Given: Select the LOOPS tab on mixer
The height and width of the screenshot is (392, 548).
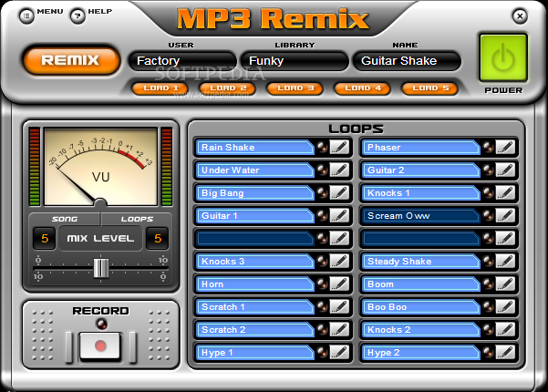Looking at the screenshot, I should click(x=137, y=219).
